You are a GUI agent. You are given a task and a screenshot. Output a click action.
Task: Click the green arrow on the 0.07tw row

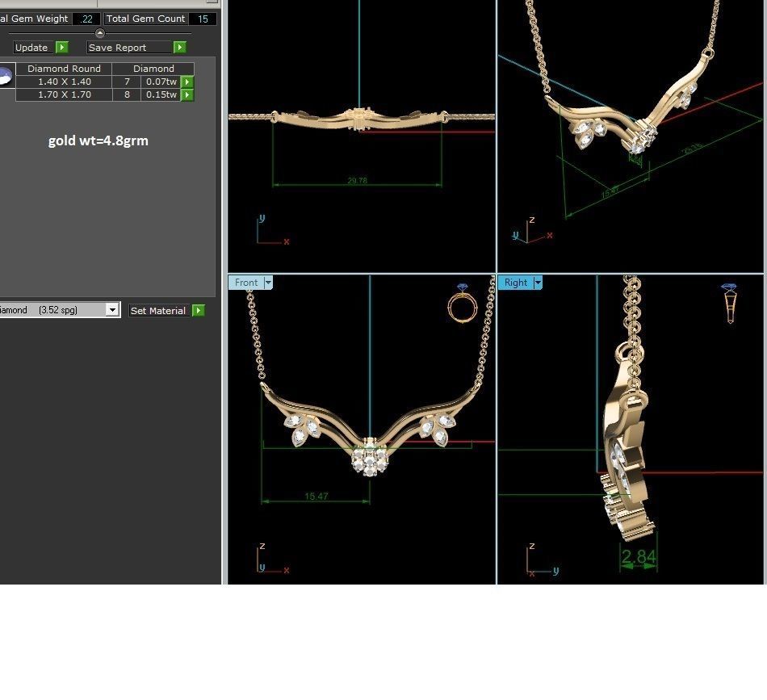point(187,82)
